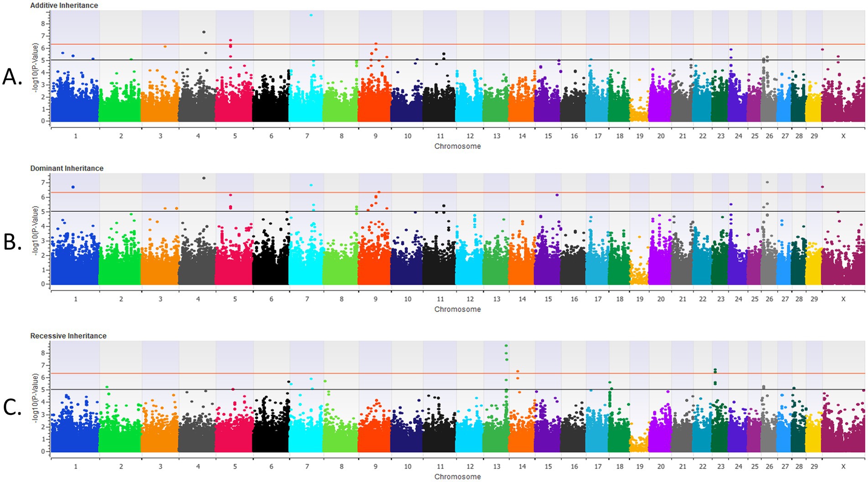The height and width of the screenshot is (482, 868).
Task: Click the y-axis tick '0' in Recessive plot
Action: point(43,451)
